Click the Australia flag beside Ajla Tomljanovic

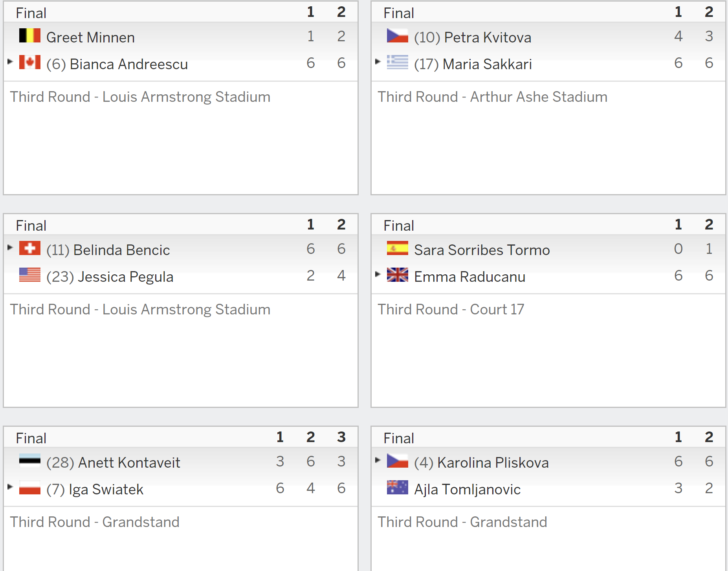click(x=398, y=487)
